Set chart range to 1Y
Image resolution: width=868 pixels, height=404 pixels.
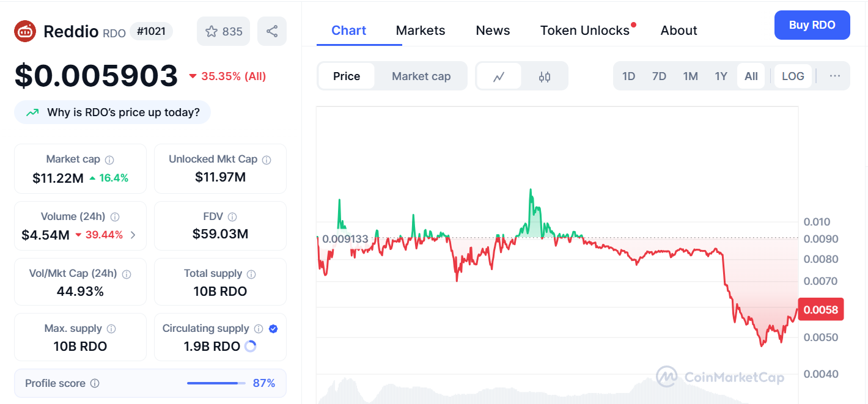(721, 76)
